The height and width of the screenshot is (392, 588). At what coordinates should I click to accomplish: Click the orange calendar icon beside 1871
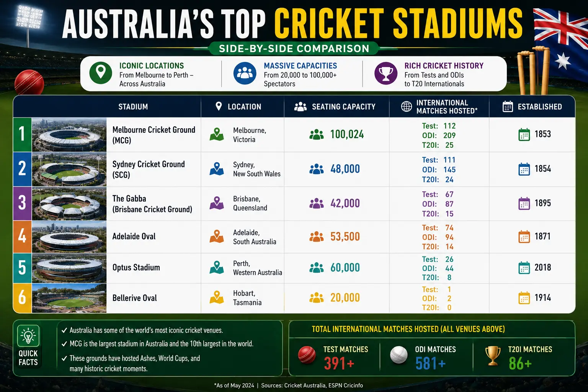point(524,237)
